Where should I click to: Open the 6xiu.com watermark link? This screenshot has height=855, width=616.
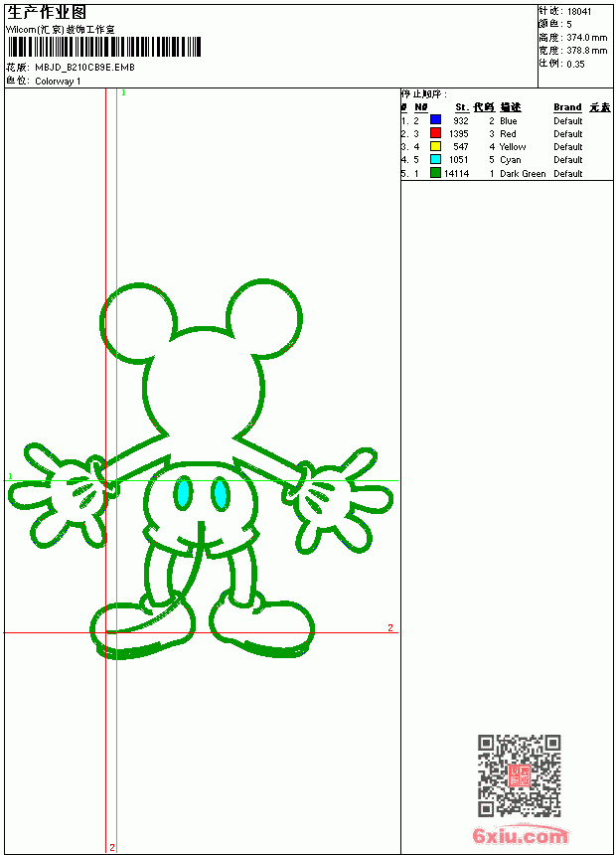[x=520, y=835]
